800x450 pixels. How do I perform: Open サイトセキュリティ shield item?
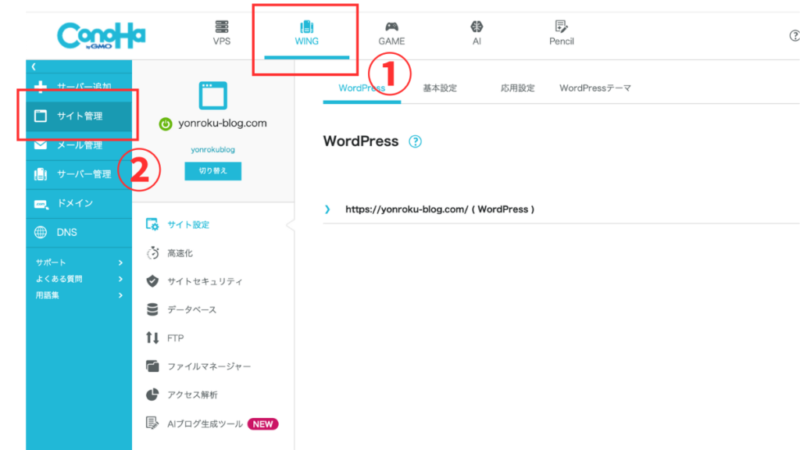(204, 282)
